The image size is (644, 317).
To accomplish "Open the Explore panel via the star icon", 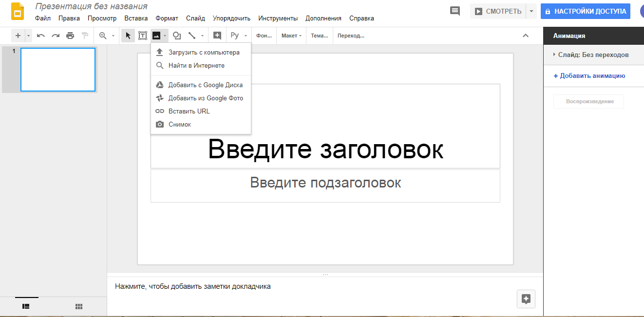I will coord(526,299).
